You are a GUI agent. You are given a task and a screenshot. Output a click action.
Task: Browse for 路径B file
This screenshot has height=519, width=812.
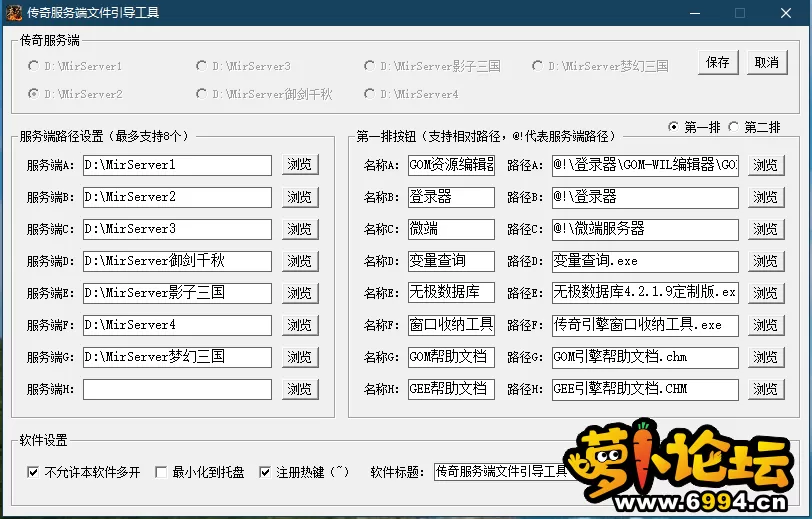coord(766,197)
